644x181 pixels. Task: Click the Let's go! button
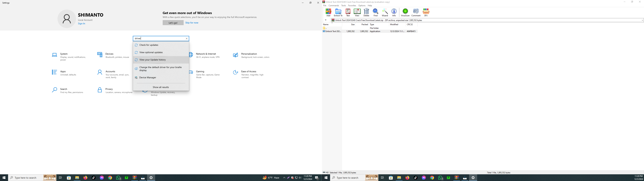pos(173,23)
